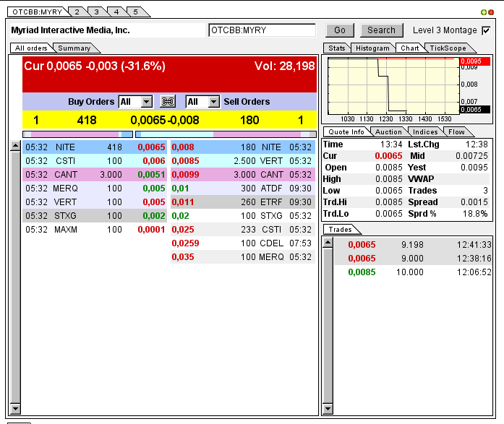This screenshot has width=504, height=424.
Task: Select the Quote Info tab
Action: tap(346, 132)
